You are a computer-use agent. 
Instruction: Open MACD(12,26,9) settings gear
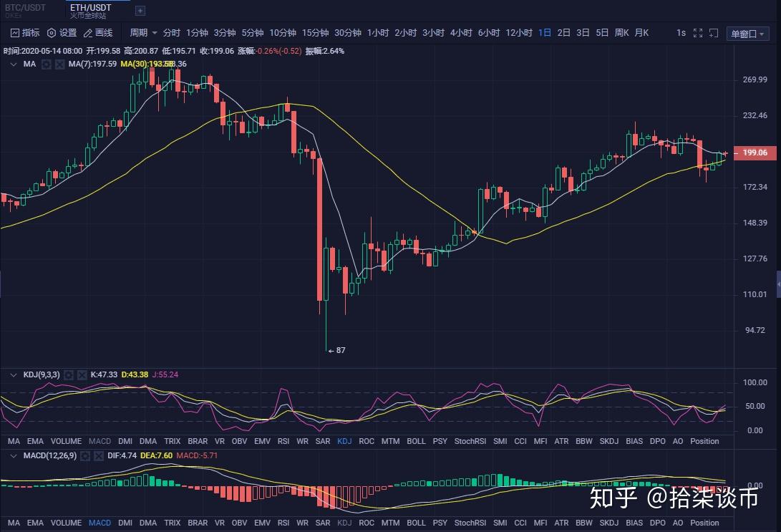[85, 456]
